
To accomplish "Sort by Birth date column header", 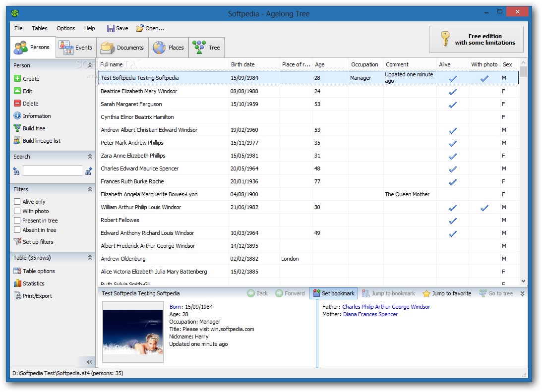I will [x=254, y=64].
